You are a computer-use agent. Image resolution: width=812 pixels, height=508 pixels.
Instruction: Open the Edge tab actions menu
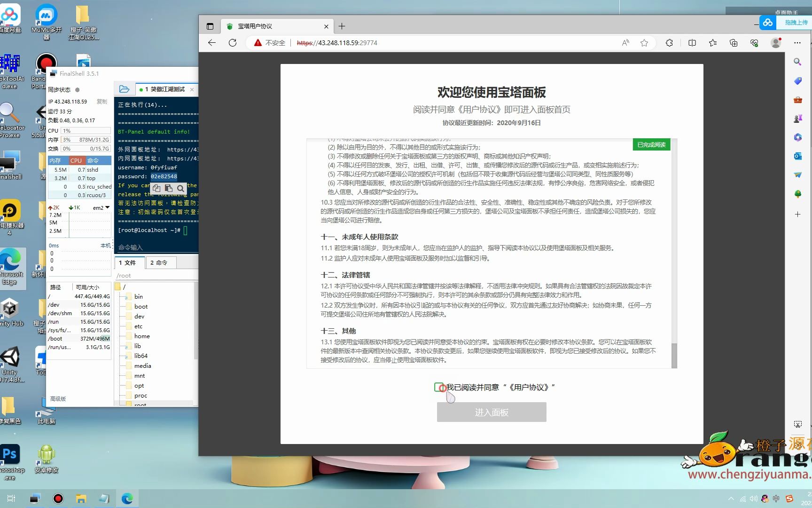click(x=210, y=26)
